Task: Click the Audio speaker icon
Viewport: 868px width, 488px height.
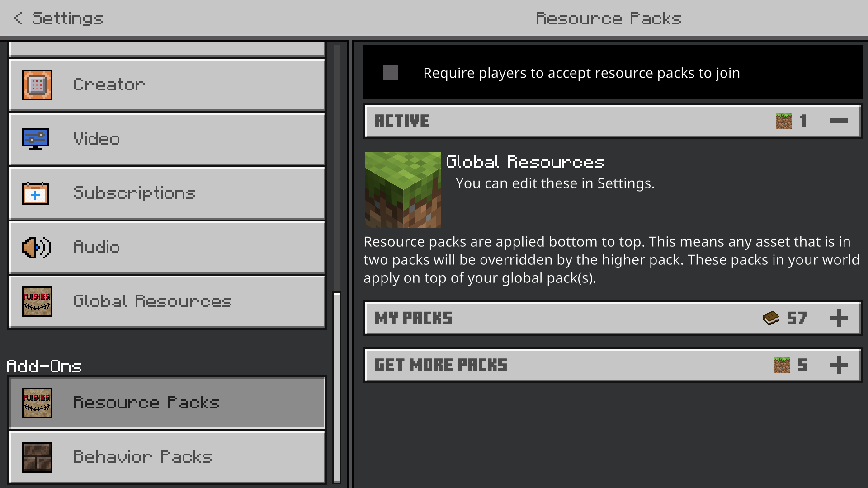Action: pos(36,248)
